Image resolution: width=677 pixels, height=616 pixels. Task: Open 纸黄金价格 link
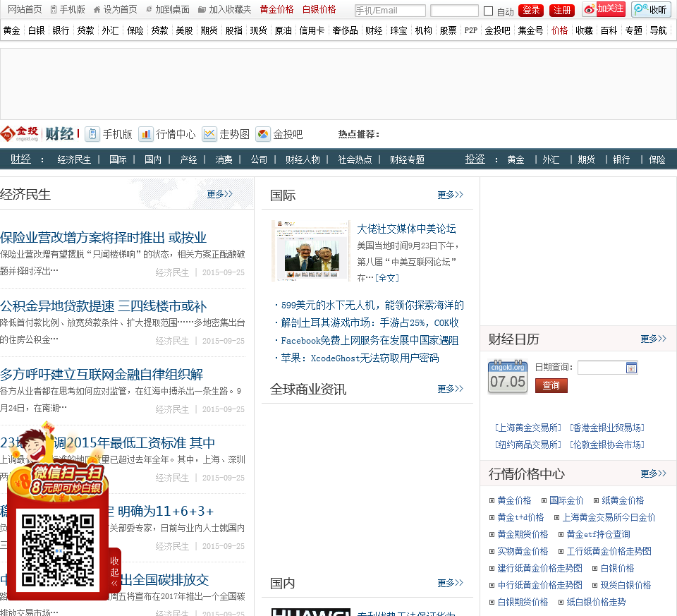click(623, 500)
